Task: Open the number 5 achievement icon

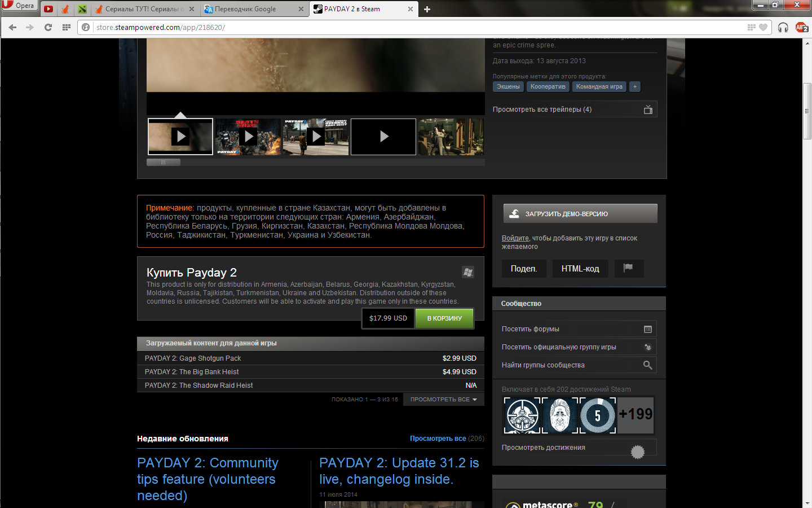Action: coord(598,415)
